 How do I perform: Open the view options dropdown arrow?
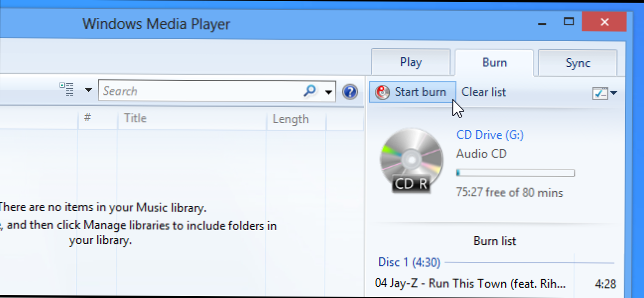click(x=88, y=91)
